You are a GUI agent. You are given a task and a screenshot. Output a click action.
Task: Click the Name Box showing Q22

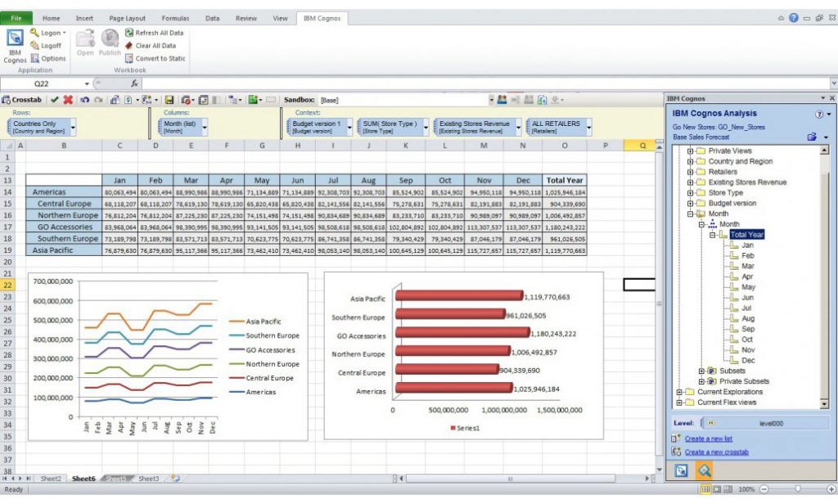tap(41, 84)
